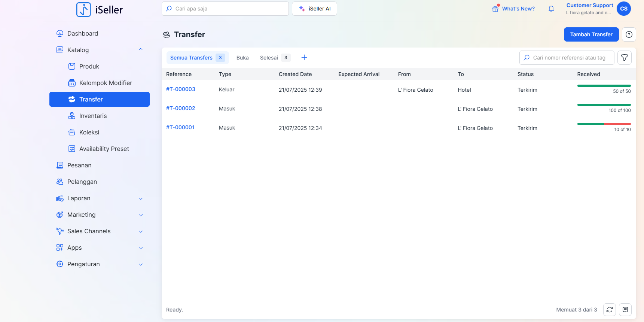This screenshot has height=322, width=644.
Task: Expand the Pengaturan section
Action: (141, 264)
